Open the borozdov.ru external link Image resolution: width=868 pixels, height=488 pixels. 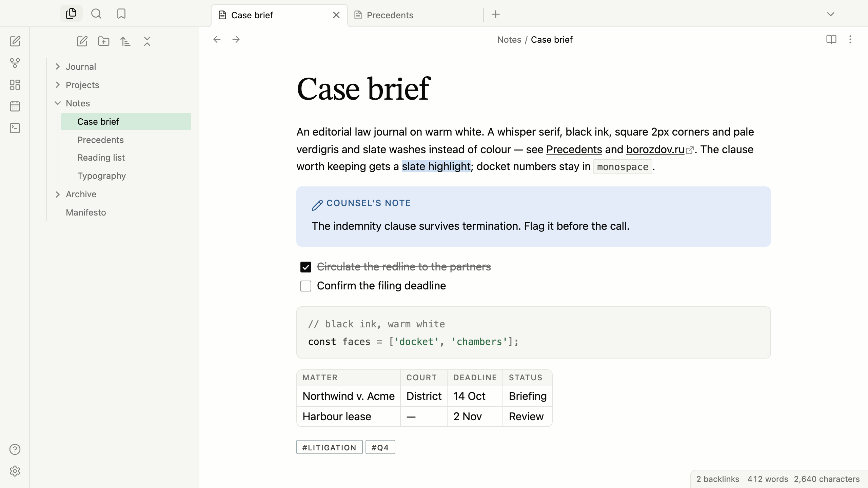coord(655,149)
